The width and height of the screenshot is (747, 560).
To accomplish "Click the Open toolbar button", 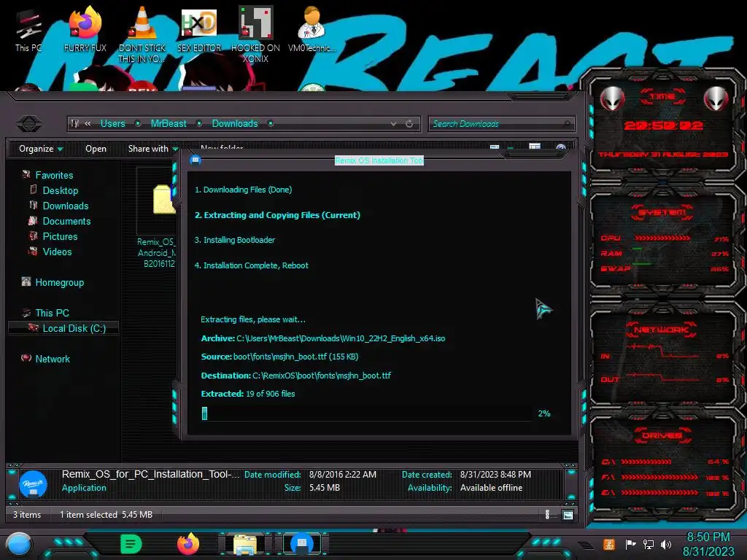I will click(96, 149).
